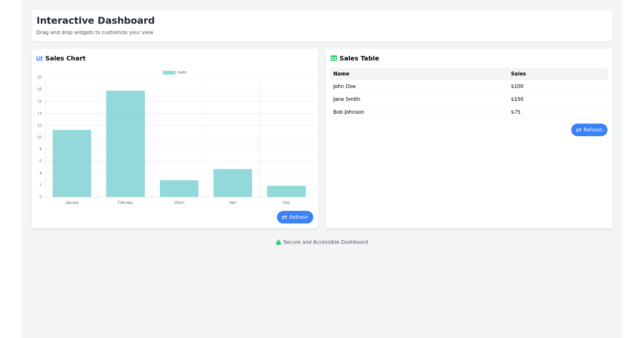Select the January bar in the chart
This screenshot has width=644, height=338.
click(71, 164)
